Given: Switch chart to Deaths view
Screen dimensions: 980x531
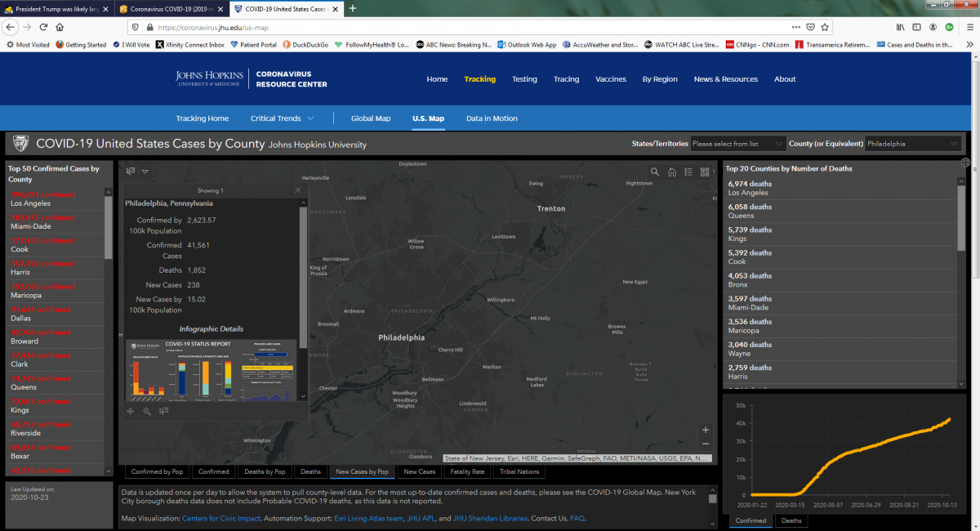Looking at the screenshot, I should tap(791, 520).
